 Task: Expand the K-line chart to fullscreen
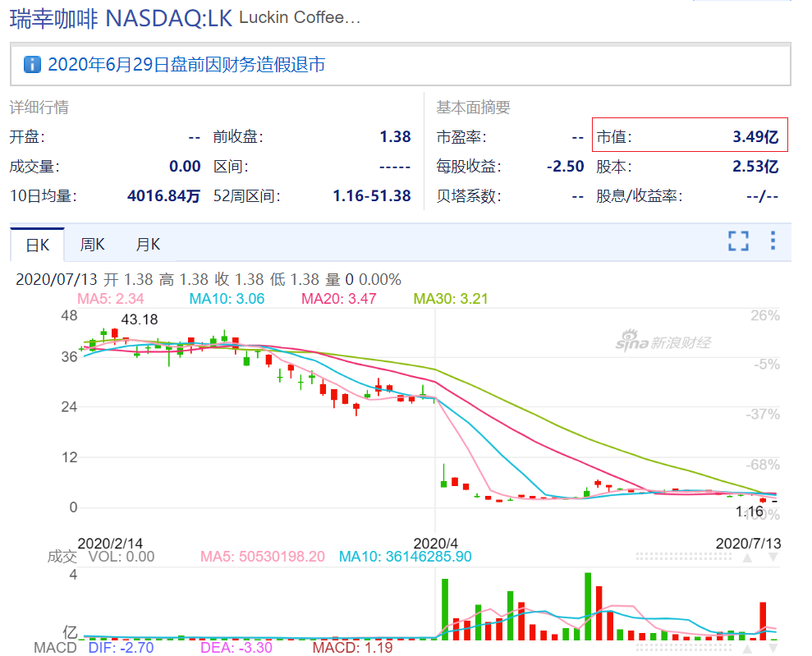(738, 241)
